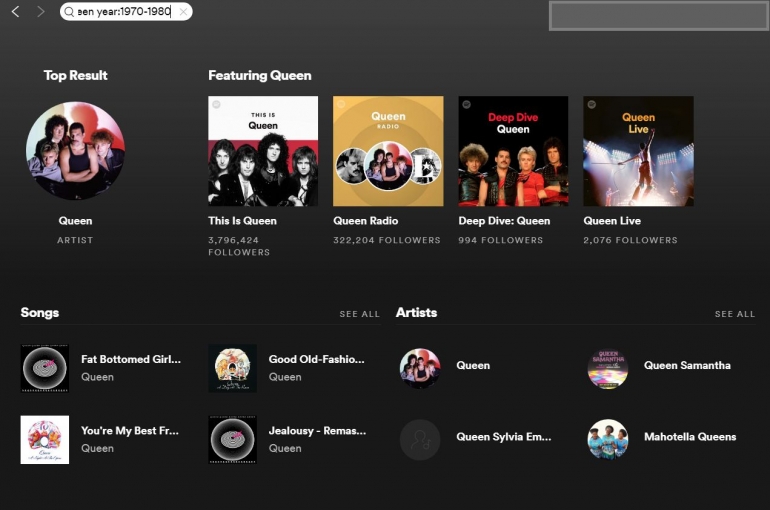Click Queen artist name under Top Result
The width and height of the screenshot is (770, 510).
click(x=75, y=221)
